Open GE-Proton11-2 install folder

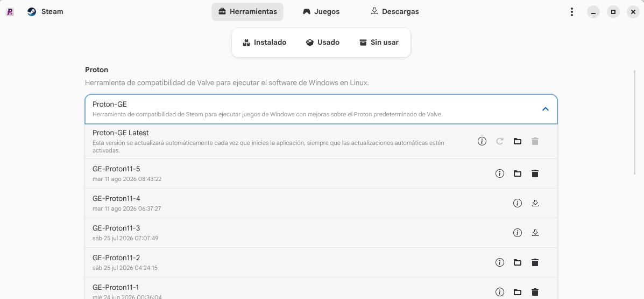518,262
